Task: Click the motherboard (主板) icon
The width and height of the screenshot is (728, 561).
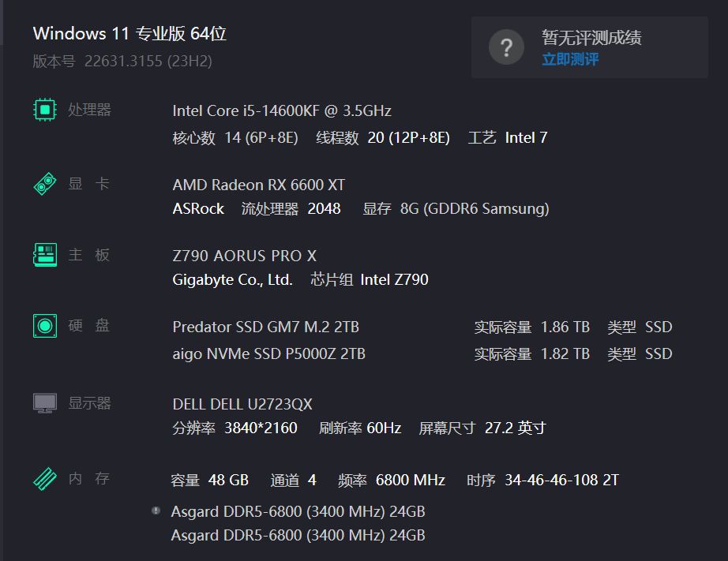Action: tap(45, 255)
